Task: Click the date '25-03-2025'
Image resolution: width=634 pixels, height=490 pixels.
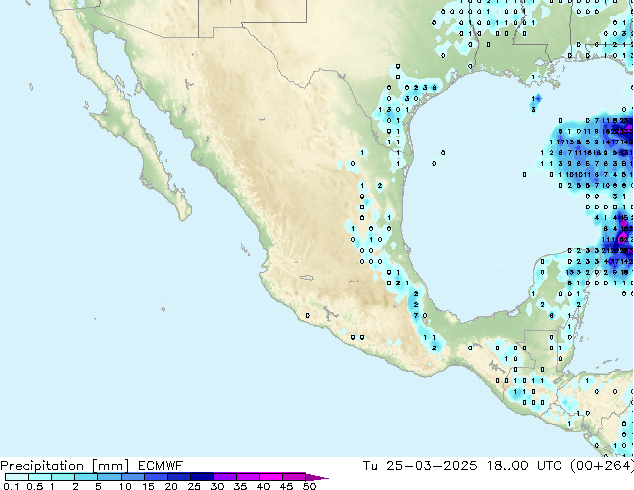Action: pos(432,466)
